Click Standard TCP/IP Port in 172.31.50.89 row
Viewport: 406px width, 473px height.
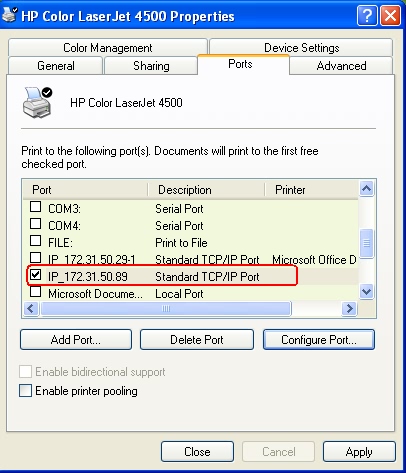click(x=207, y=277)
